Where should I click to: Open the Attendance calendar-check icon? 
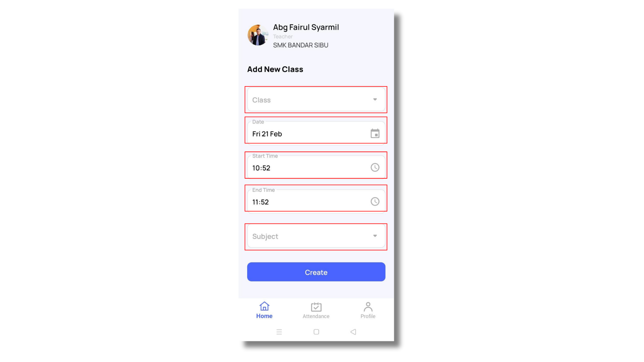click(316, 307)
